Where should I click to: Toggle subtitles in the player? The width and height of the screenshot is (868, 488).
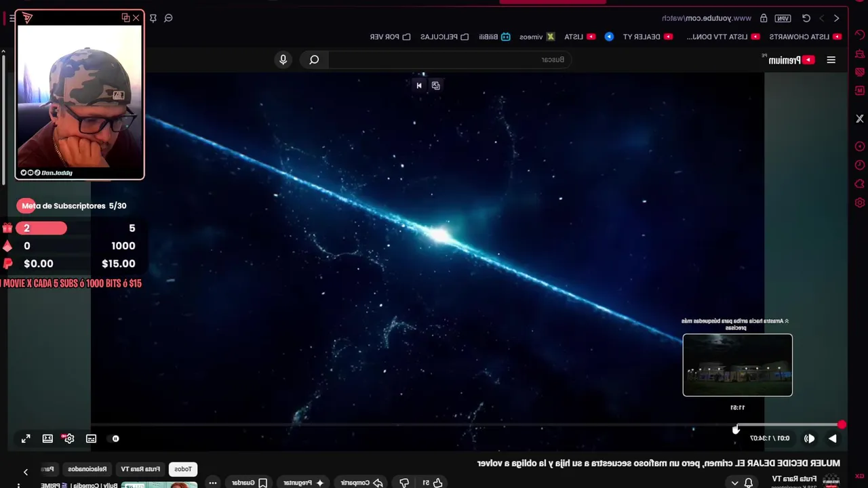coord(91,439)
